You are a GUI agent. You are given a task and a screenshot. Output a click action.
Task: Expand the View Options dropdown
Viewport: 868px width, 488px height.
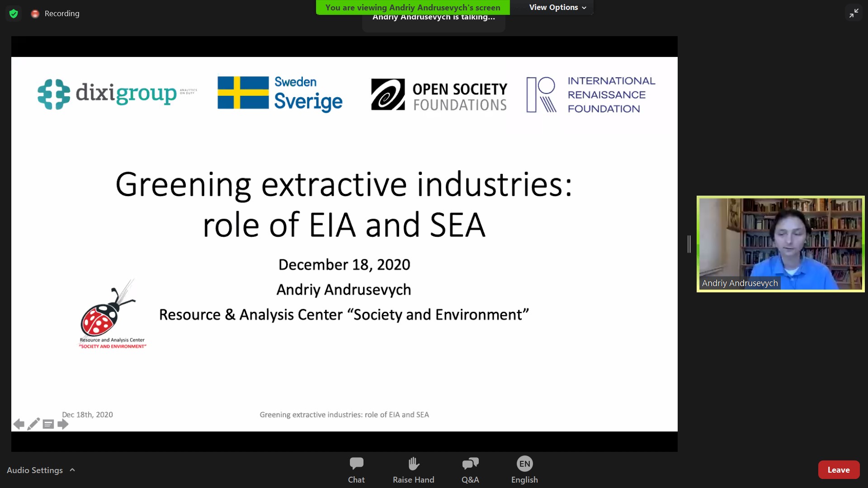(x=557, y=7)
